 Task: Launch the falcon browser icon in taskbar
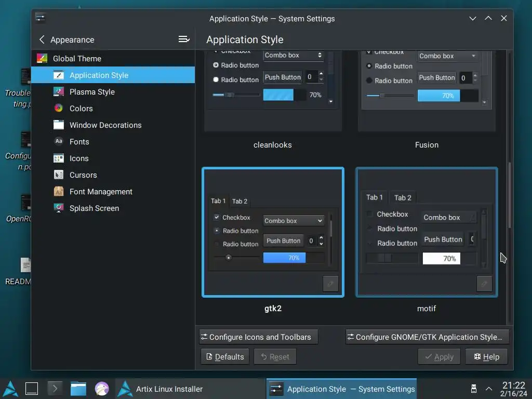[x=102, y=389]
